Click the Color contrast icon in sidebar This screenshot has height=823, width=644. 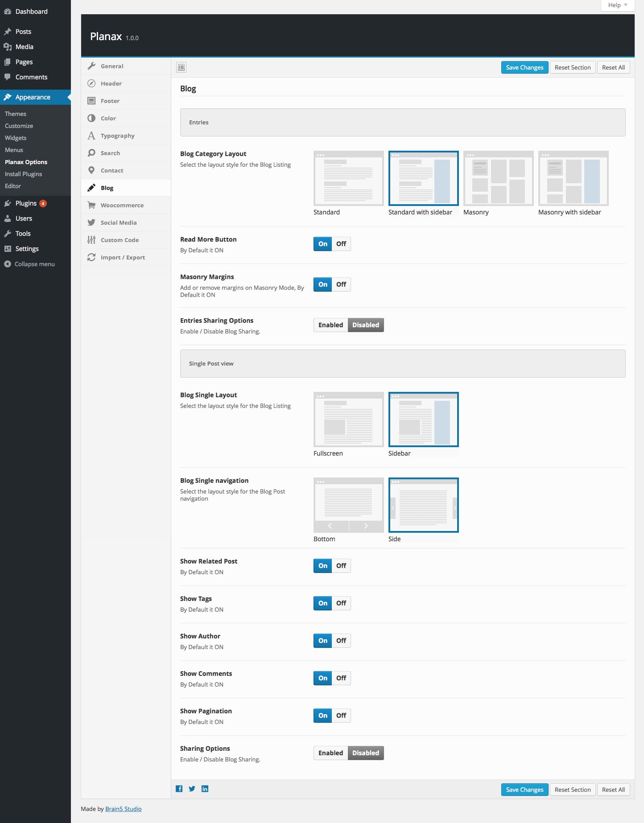pos(91,118)
